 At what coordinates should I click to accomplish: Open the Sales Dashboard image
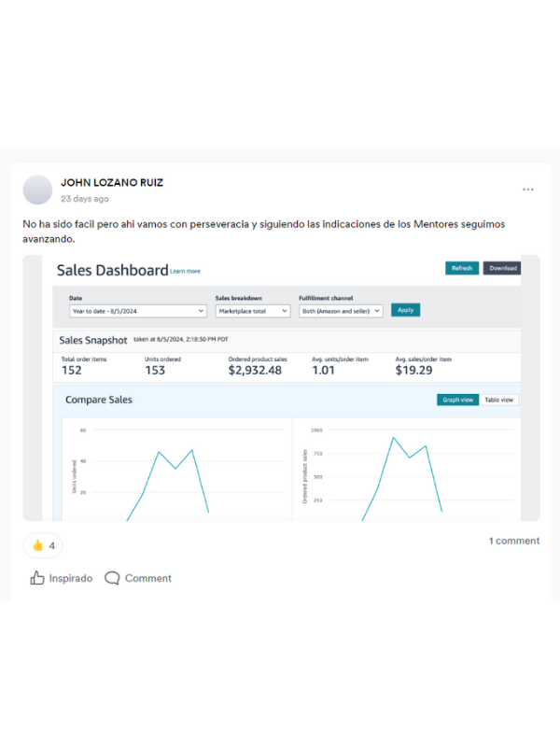(282, 388)
